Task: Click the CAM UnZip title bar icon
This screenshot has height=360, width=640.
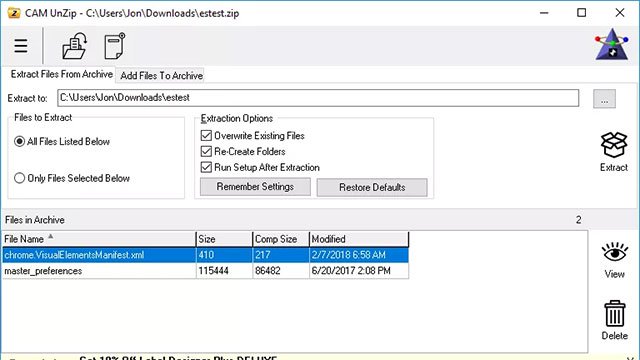Action: pos(14,13)
